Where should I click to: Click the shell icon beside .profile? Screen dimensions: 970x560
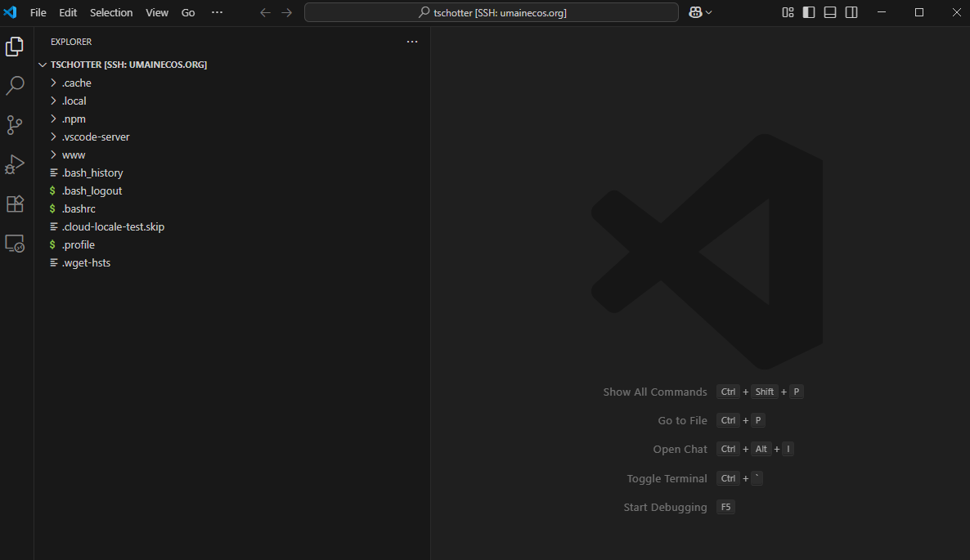[x=52, y=244]
